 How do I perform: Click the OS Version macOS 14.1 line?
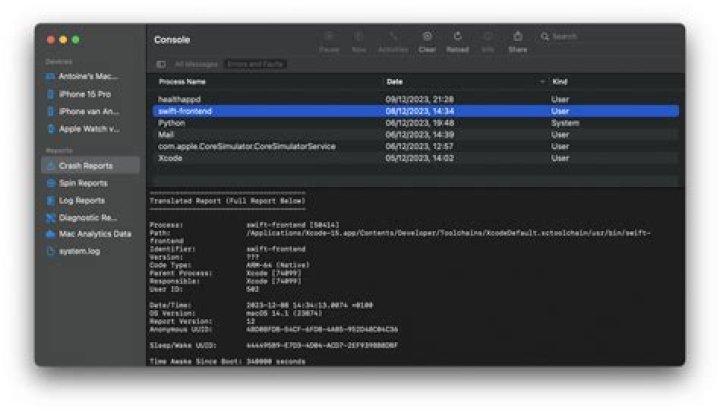point(236,313)
